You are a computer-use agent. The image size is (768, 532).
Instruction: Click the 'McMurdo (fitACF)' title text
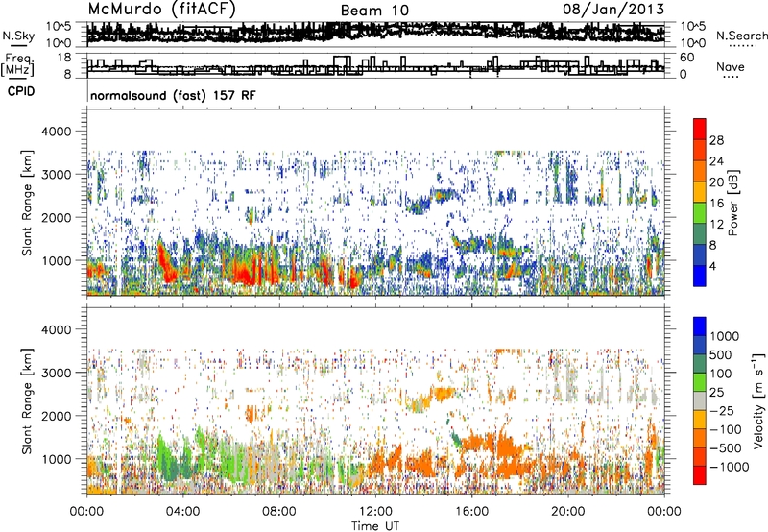(161, 9)
